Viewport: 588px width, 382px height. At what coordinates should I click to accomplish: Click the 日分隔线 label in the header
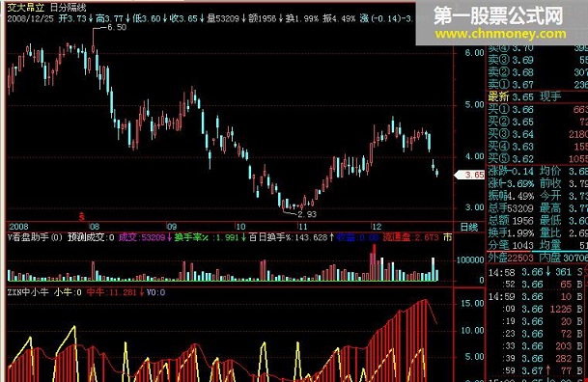tap(68, 8)
